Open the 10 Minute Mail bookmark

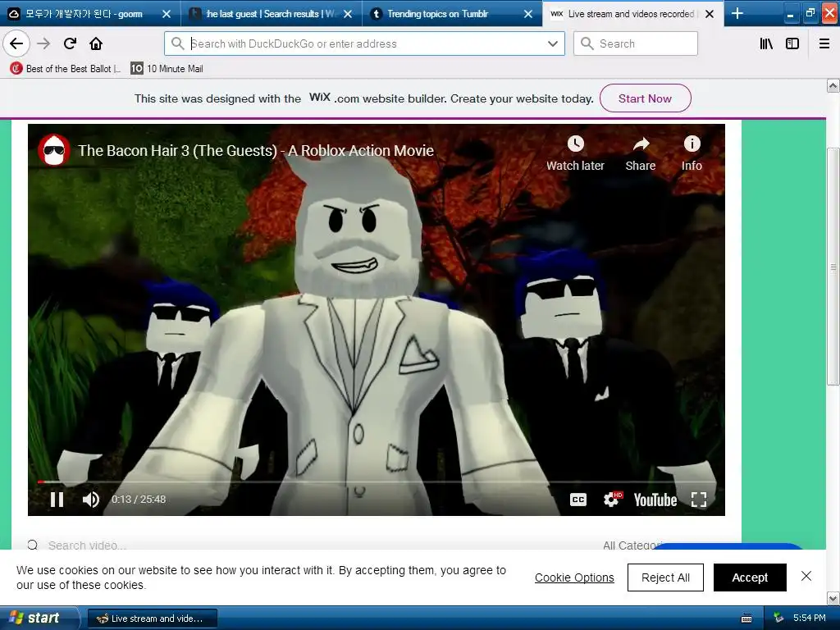(x=167, y=69)
